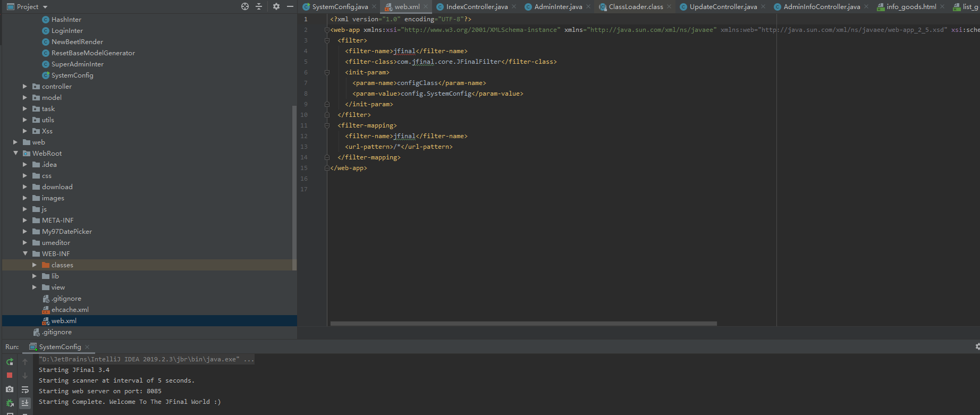Close the UpdateController.java tab

click(763, 6)
